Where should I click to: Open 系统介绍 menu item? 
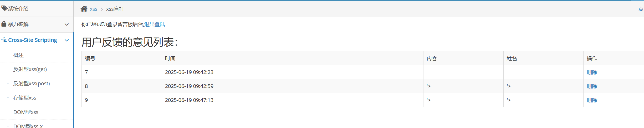tap(18, 8)
